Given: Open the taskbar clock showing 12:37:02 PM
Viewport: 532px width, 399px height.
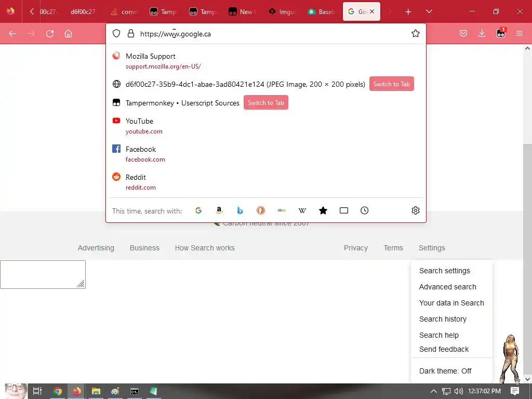Looking at the screenshot, I should pyautogui.click(x=485, y=391).
